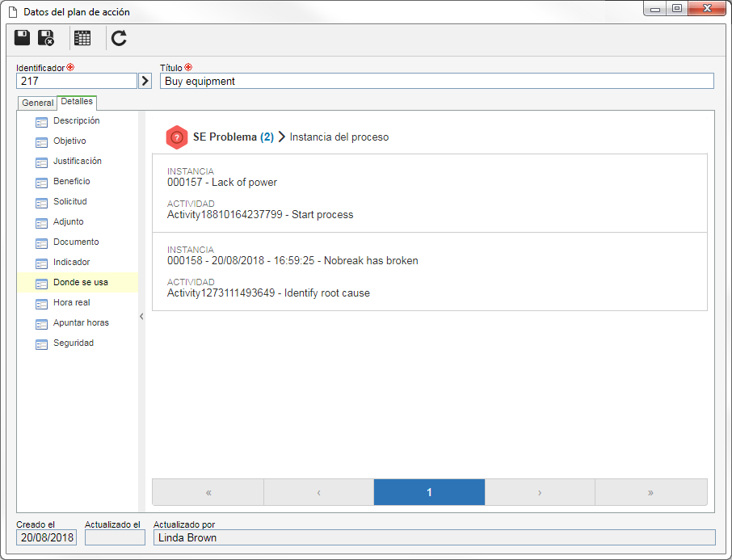Click the icon next to Documento

click(x=41, y=243)
